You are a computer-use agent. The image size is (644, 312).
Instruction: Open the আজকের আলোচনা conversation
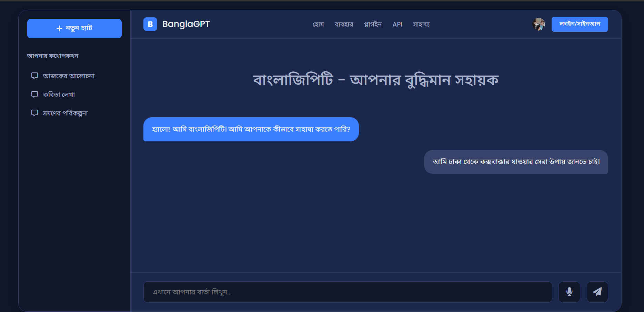pos(69,76)
